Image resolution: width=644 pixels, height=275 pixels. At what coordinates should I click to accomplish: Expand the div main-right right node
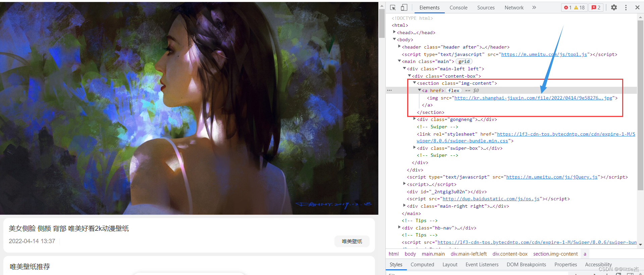click(405, 206)
